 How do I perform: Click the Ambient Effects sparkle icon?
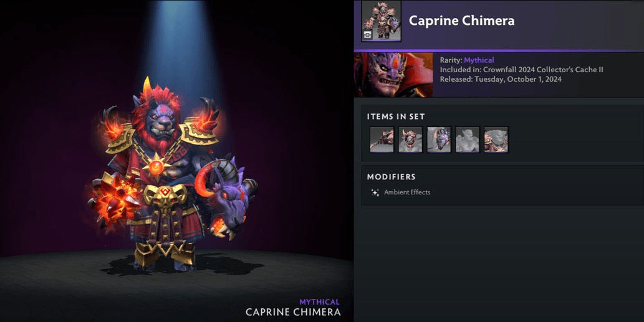click(375, 192)
